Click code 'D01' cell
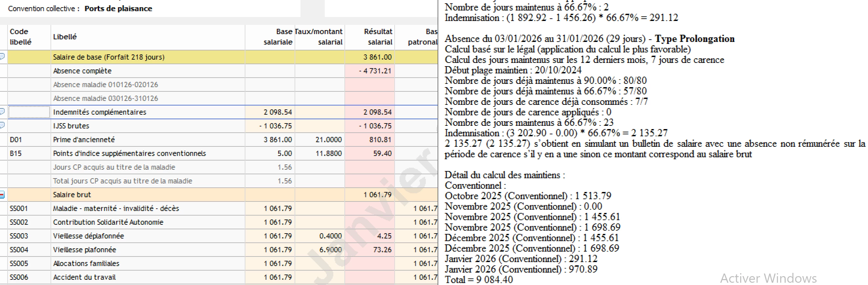This screenshot has width=868, height=285. [29, 140]
